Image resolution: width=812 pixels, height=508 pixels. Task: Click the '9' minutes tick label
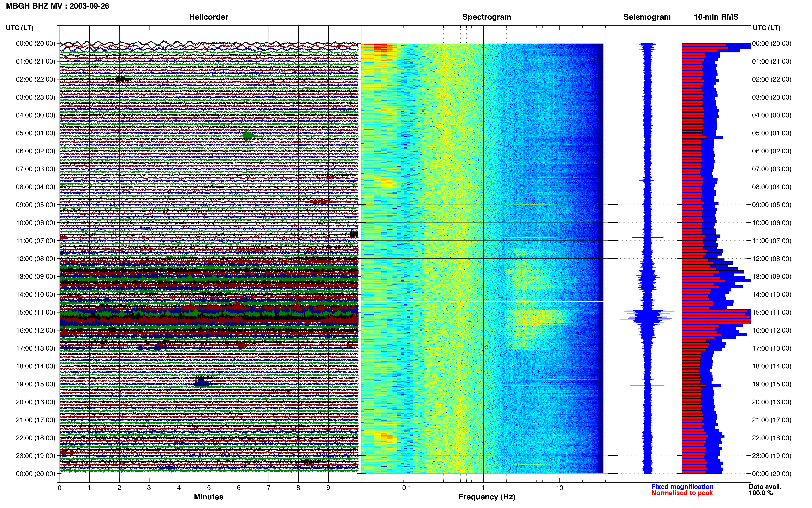[x=328, y=487]
